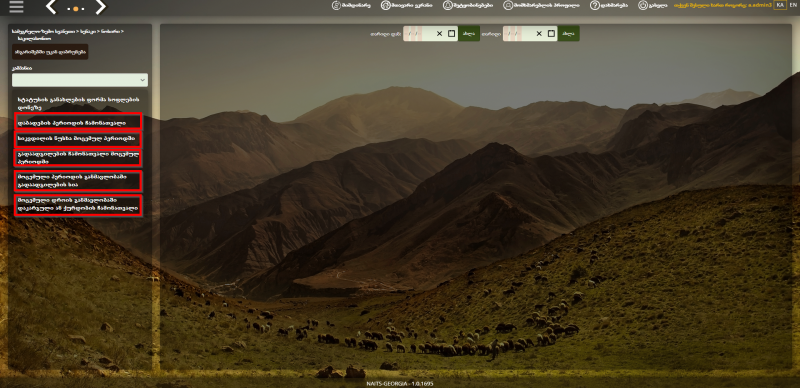Switch the interface language to KA
The image size is (800, 388).
click(780, 5)
